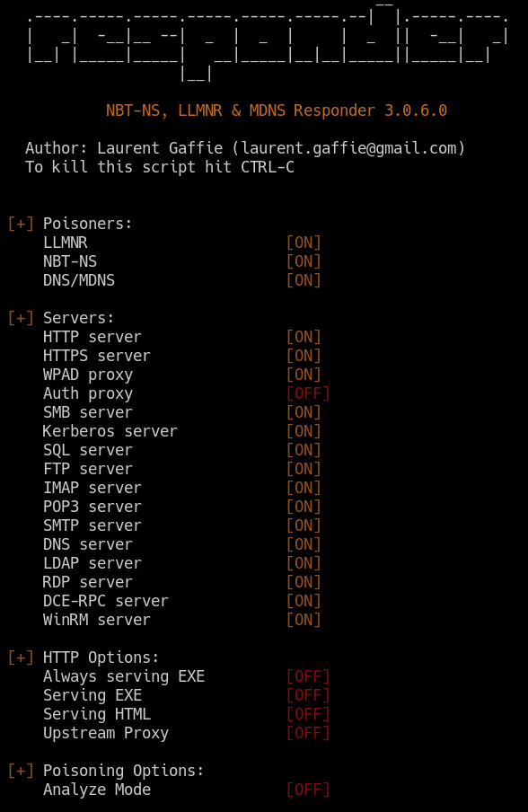The height and width of the screenshot is (812, 528).
Task: Select the WPAD proxy entry
Action: tap(88, 375)
